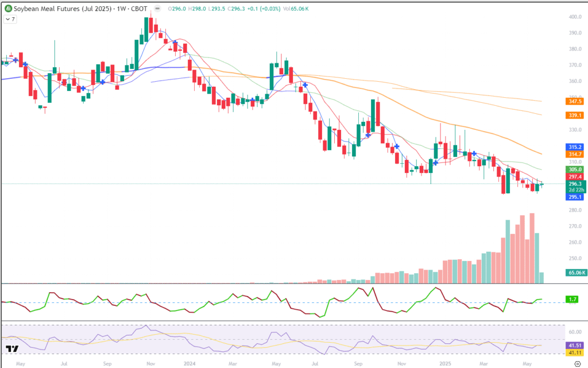Click the 2024 label on the time axis
Screen dimensions: 588x368
click(x=189, y=363)
